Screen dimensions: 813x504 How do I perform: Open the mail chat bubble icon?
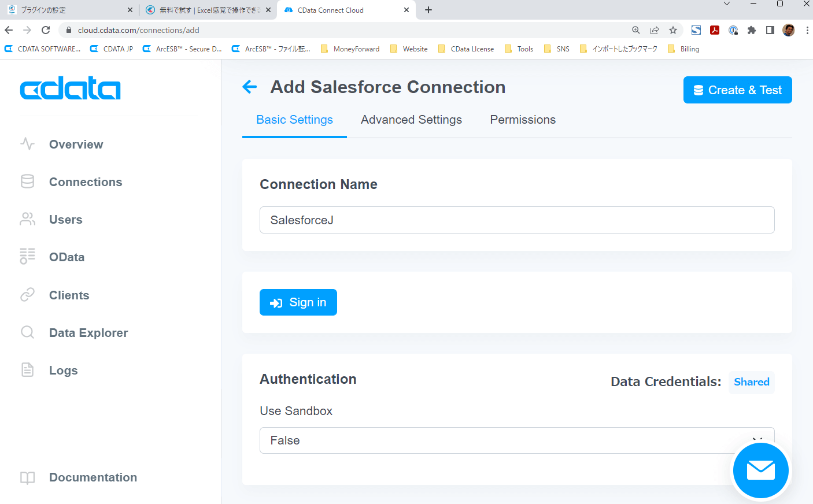(x=760, y=470)
